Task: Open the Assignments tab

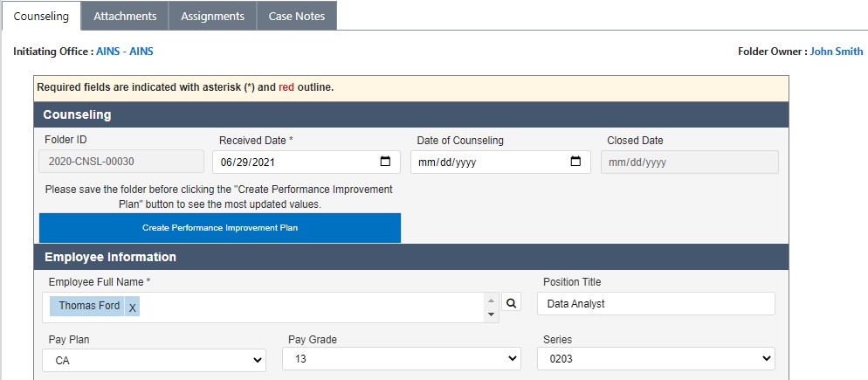Action: point(212,16)
